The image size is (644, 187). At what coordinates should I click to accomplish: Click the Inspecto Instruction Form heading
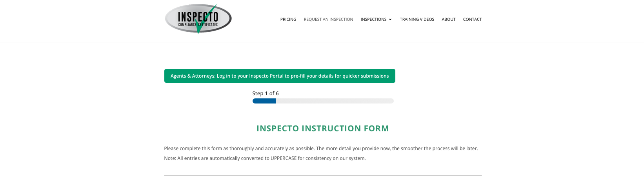322,129
